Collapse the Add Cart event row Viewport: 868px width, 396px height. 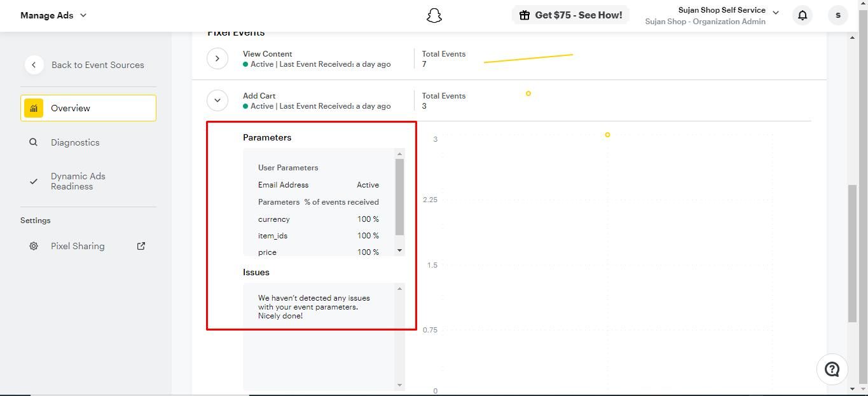[x=217, y=100]
